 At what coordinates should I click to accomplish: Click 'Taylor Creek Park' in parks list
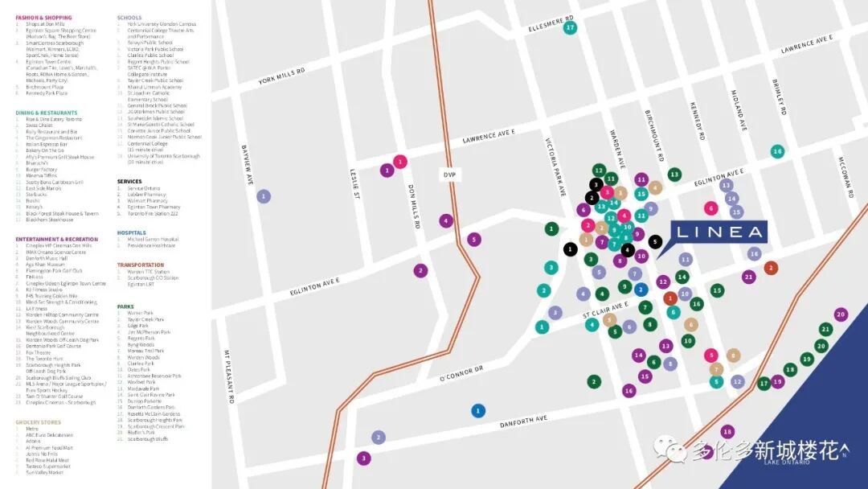(145, 319)
